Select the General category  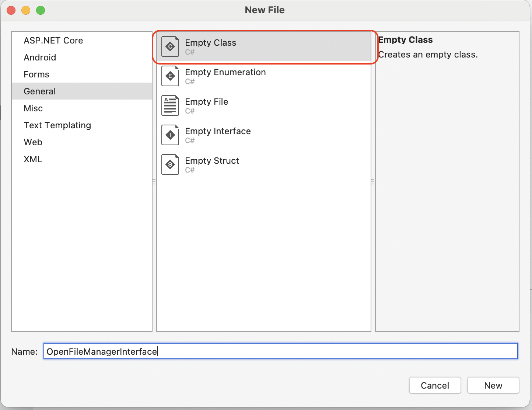(x=40, y=91)
